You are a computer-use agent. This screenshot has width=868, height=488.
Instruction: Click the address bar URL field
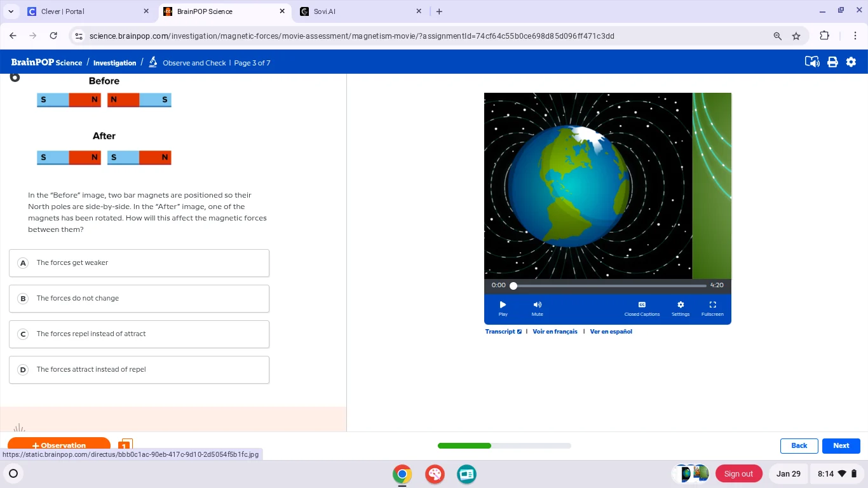419,36
